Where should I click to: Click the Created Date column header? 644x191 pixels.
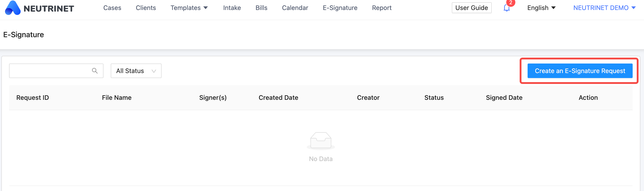click(278, 98)
